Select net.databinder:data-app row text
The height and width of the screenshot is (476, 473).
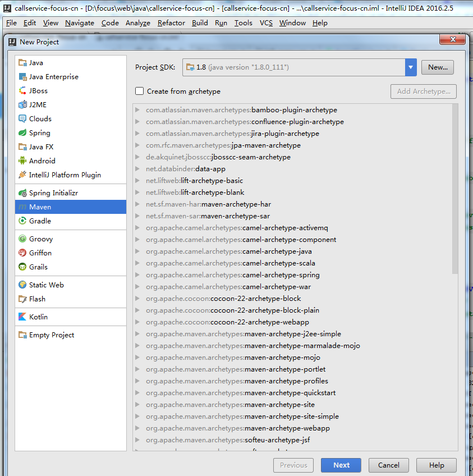click(x=186, y=169)
